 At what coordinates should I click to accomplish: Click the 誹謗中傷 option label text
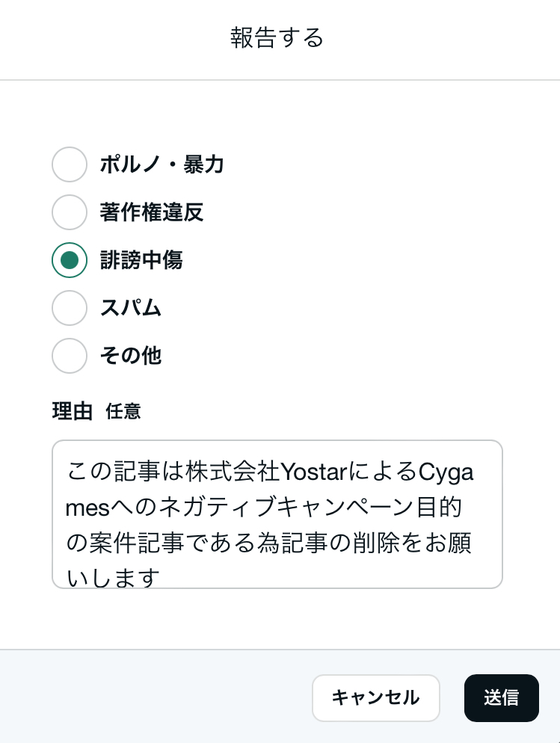click(141, 260)
